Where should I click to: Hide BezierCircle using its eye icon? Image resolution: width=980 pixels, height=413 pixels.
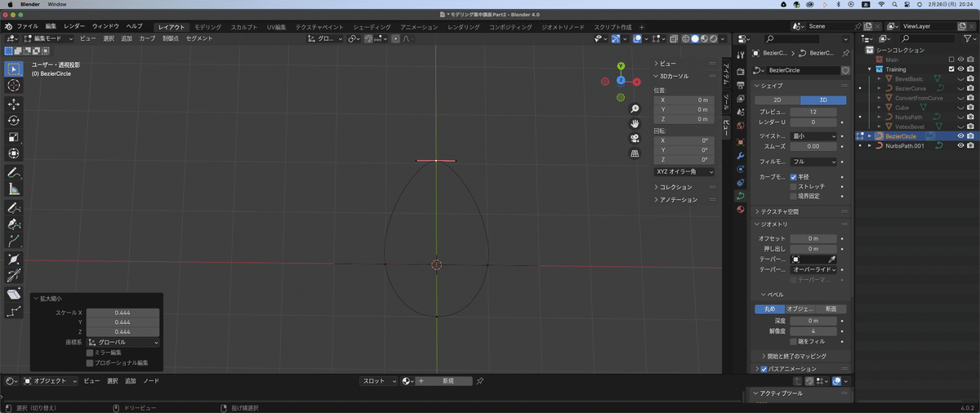960,136
